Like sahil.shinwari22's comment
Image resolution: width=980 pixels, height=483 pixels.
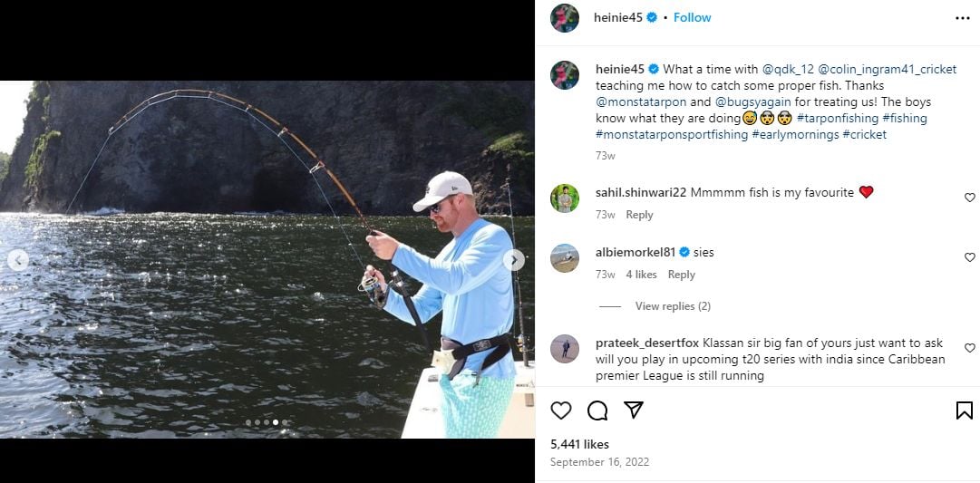click(x=969, y=198)
